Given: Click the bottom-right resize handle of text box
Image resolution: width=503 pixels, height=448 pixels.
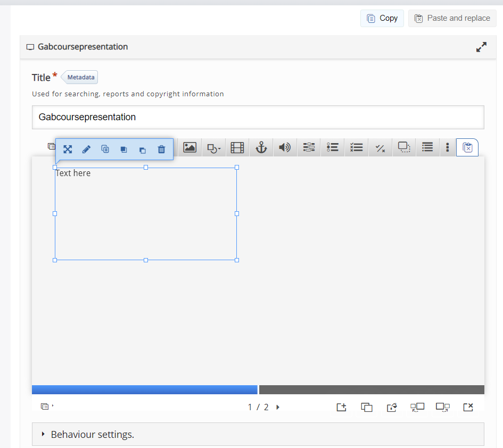Looking at the screenshot, I should pyautogui.click(x=237, y=260).
